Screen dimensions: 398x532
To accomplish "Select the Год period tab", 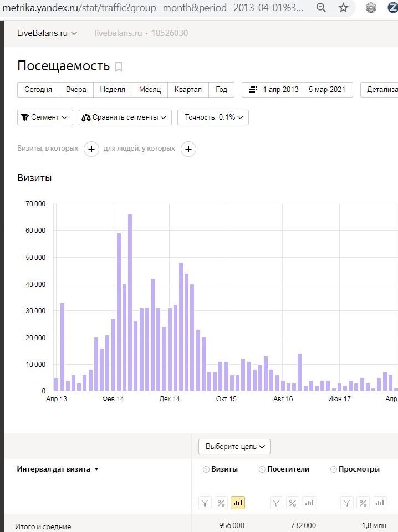I will click(x=221, y=90).
